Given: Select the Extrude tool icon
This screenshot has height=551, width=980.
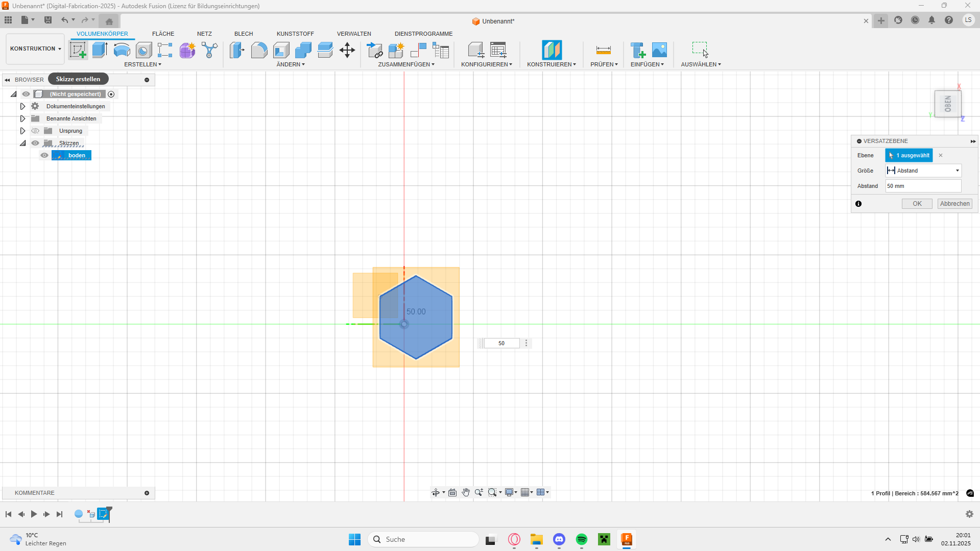Looking at the screenshot, I should point(100,50).
